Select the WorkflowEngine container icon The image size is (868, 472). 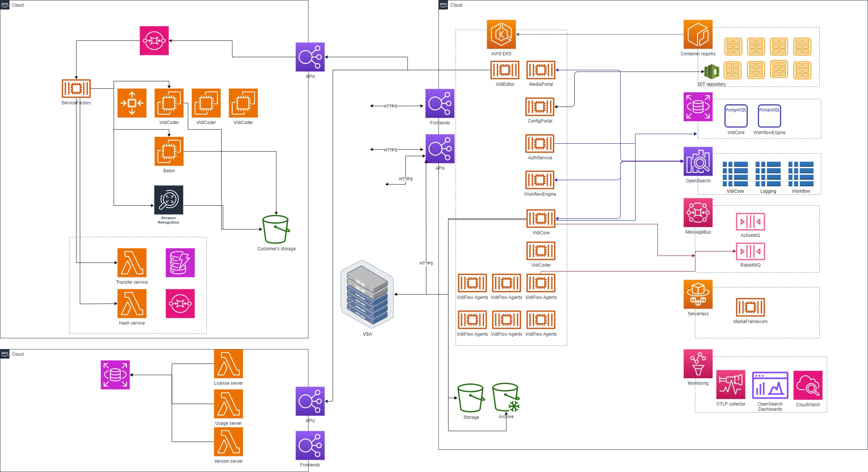(540, 180)
